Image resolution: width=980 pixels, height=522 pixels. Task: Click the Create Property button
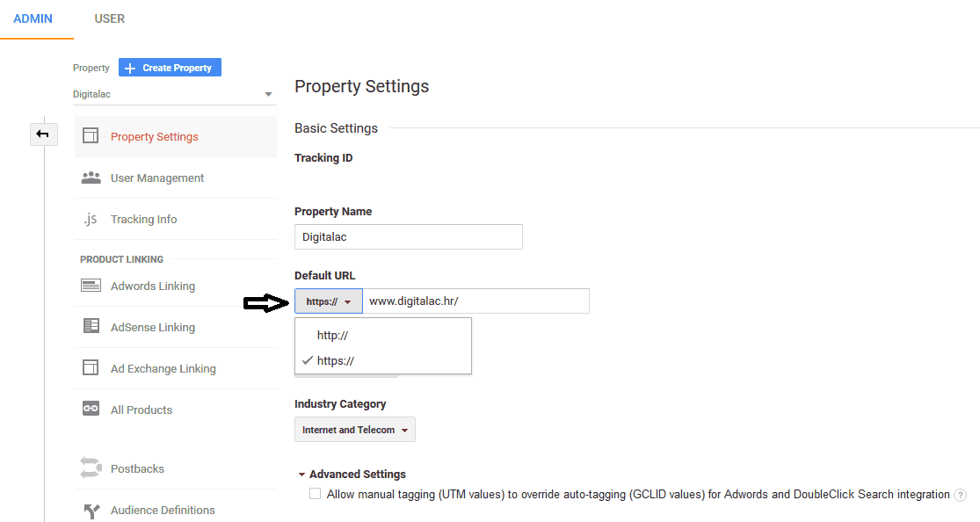170,68
